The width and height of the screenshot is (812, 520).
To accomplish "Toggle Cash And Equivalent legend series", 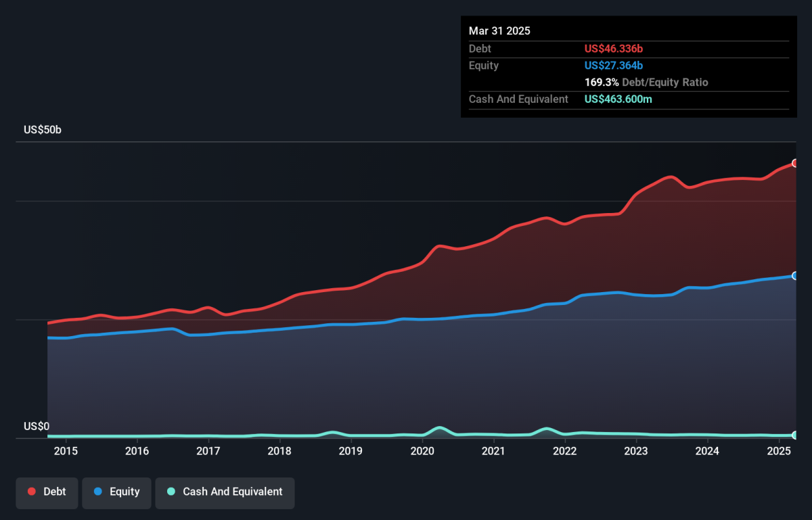I will pyautogui.click(x=225, y=492).
